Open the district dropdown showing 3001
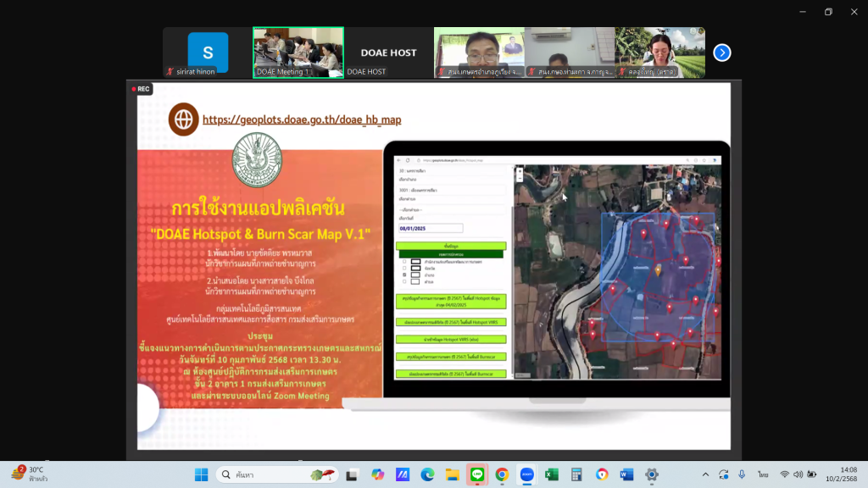 [452, 190]
